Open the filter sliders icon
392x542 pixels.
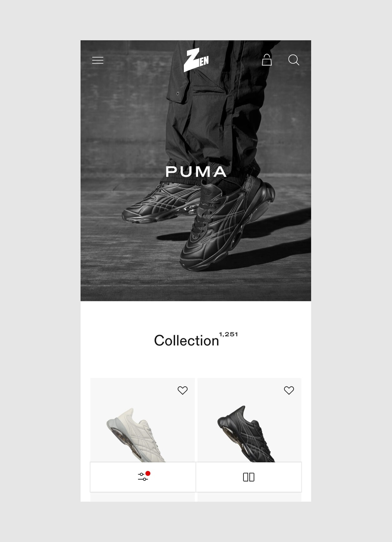pyautogui.click(x=143, y=477)
